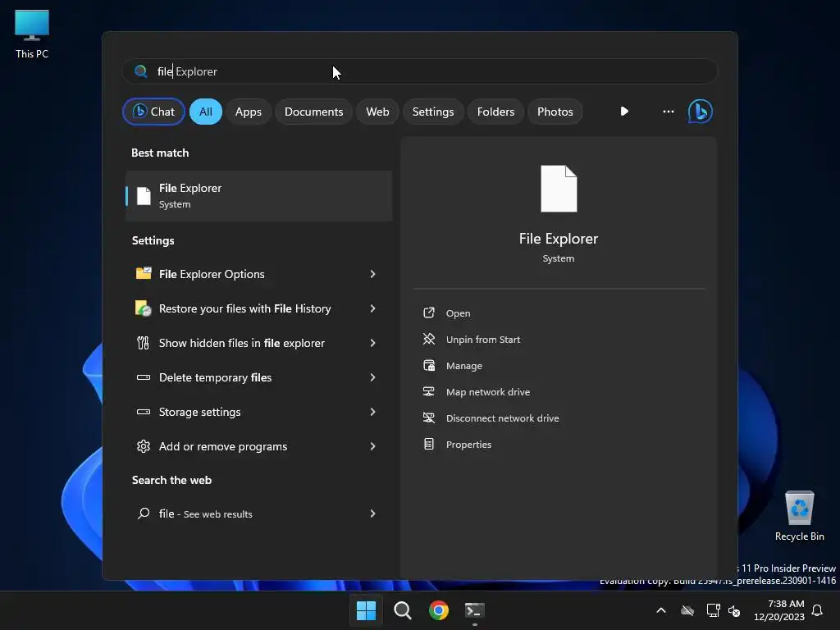Click the Open action icon

428,313
